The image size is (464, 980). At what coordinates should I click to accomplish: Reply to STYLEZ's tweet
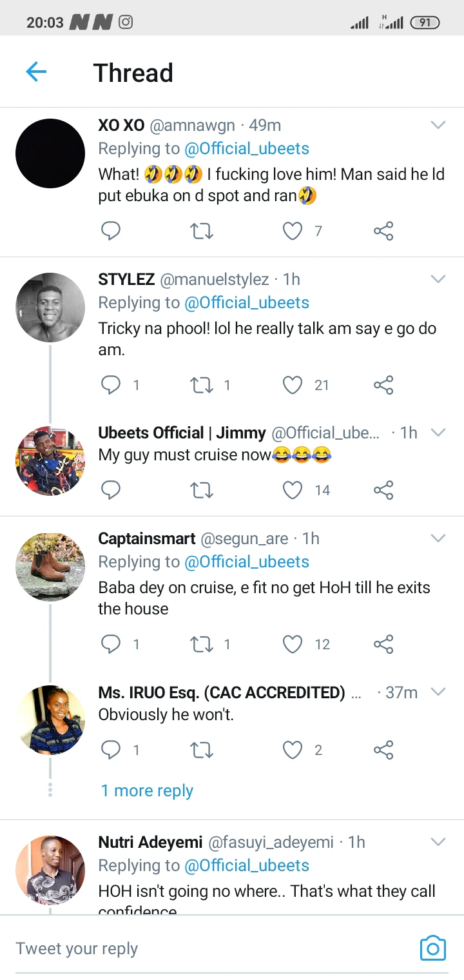[111, 385]
